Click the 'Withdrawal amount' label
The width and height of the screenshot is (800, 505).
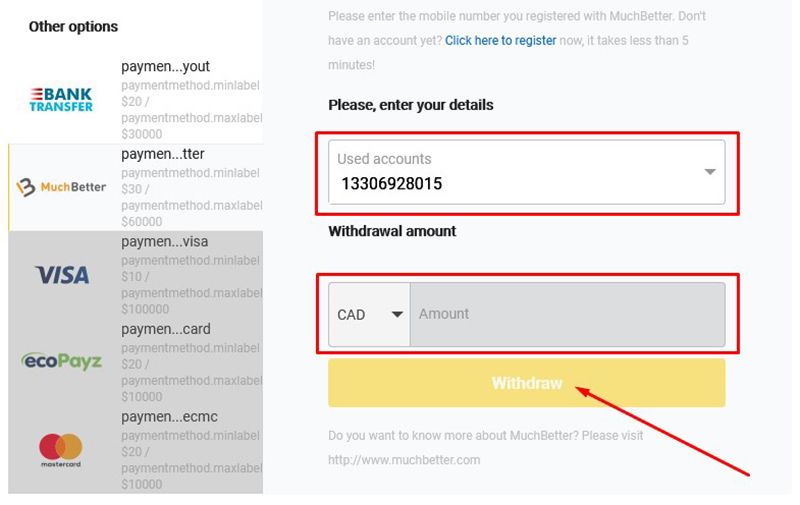click(392, 231)
